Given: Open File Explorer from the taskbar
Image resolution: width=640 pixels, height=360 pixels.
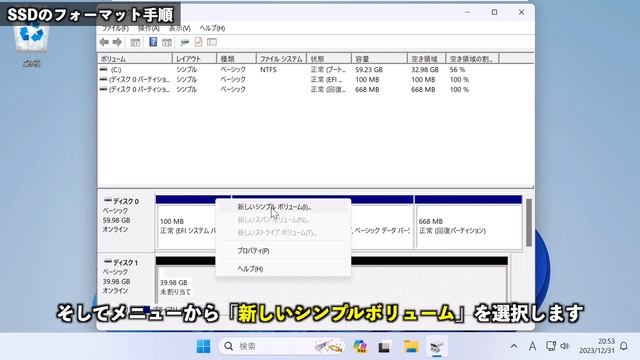Looking at the screenshot, I should point(411,346).
